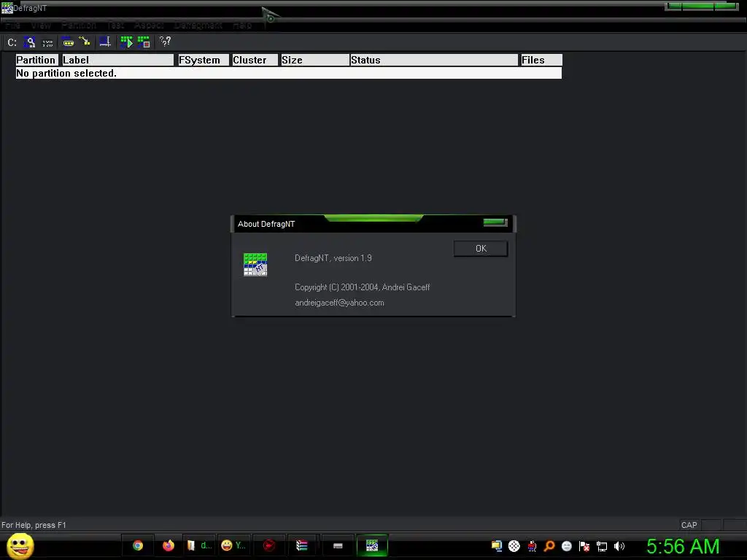Click the active DefragNT taskbar button
Viewport: 747px width, 560px height.
point(372,545)
